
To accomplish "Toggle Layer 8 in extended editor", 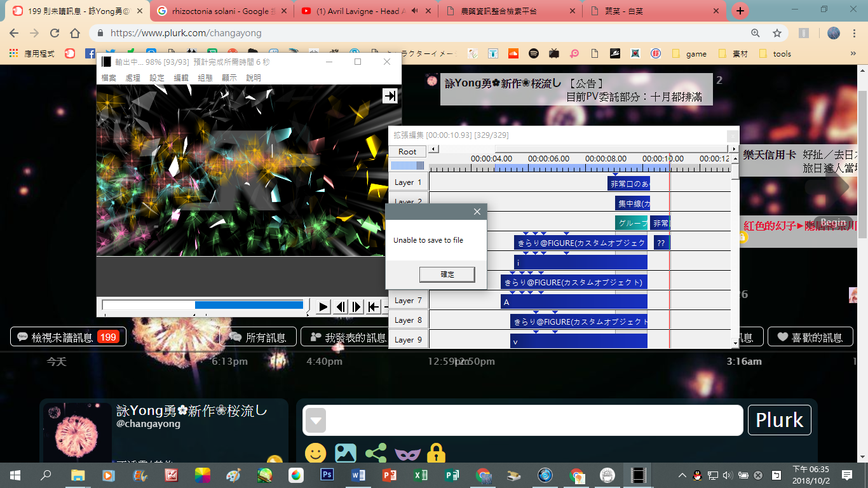I will pyautogui.click(x=408, y=320).
